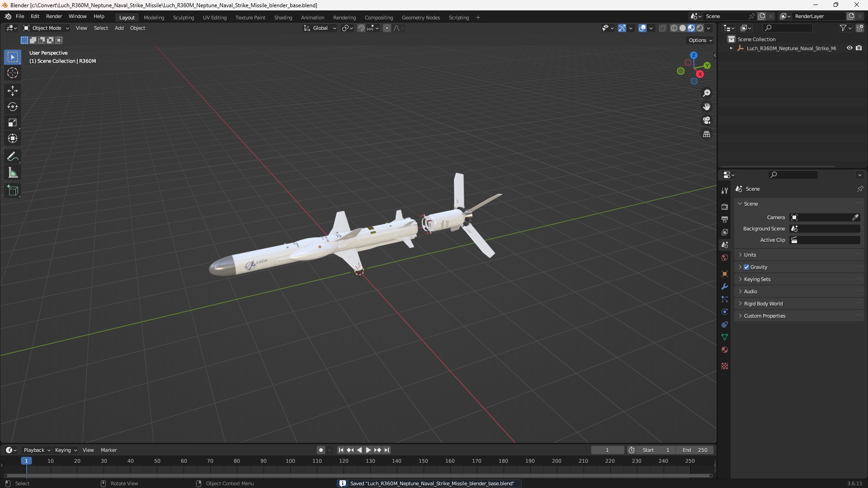Open the Modifier wrench properties tab
This screenshot has width=868, height=488.
pyautogui.click(x=725, y=286)
